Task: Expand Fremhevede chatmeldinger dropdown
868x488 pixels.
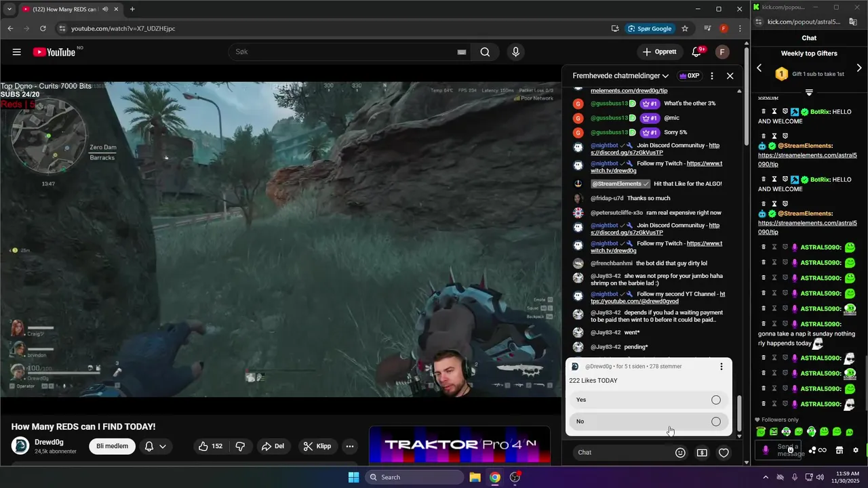Action: (620, 76)
